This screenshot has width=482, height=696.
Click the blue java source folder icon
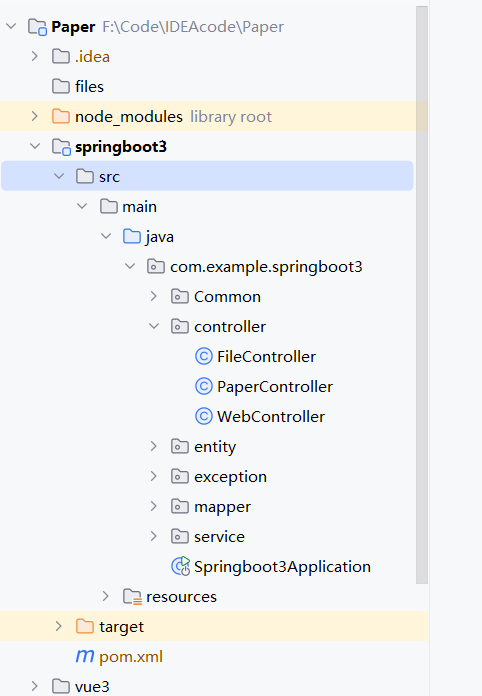[132, 237]
